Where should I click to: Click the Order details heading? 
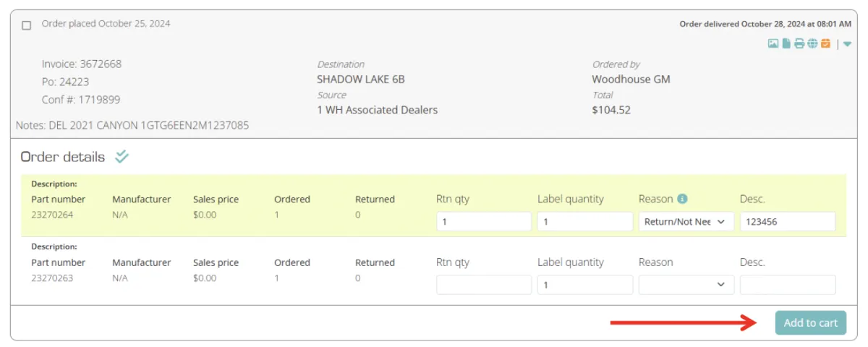[63, 157]
